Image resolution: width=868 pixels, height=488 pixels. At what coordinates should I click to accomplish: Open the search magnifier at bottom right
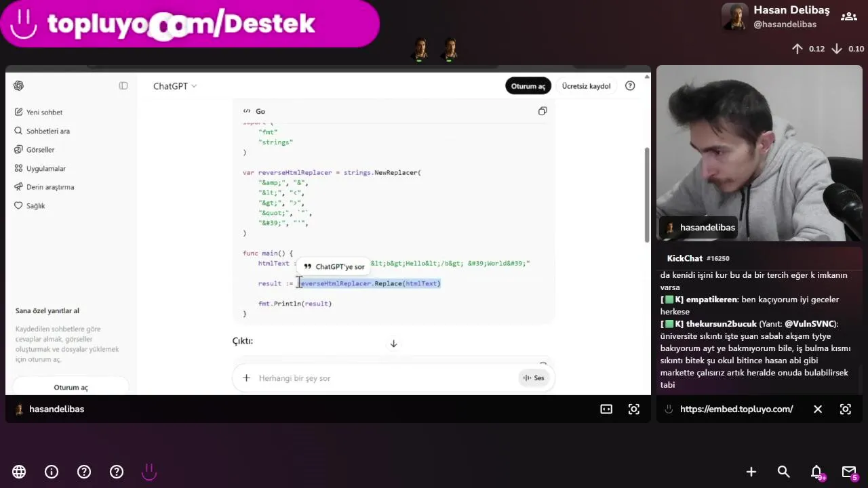pyautogui.click(x=784, y=472)
